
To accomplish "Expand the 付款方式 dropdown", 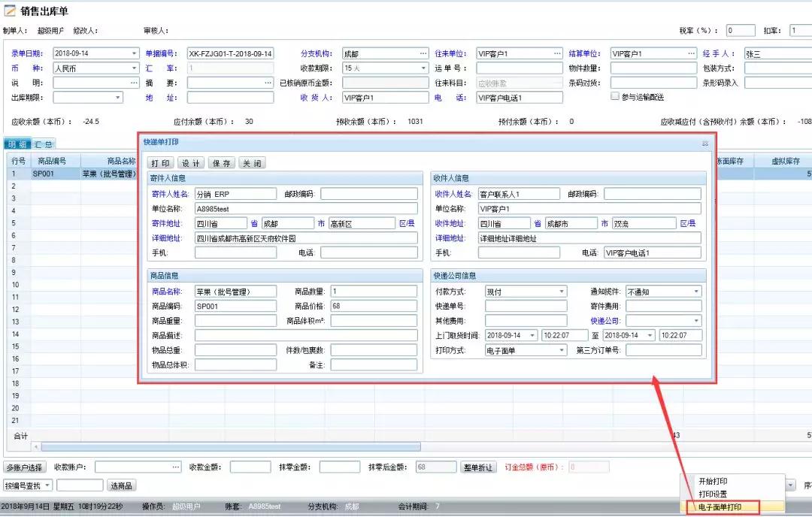I will pos(562,292).
